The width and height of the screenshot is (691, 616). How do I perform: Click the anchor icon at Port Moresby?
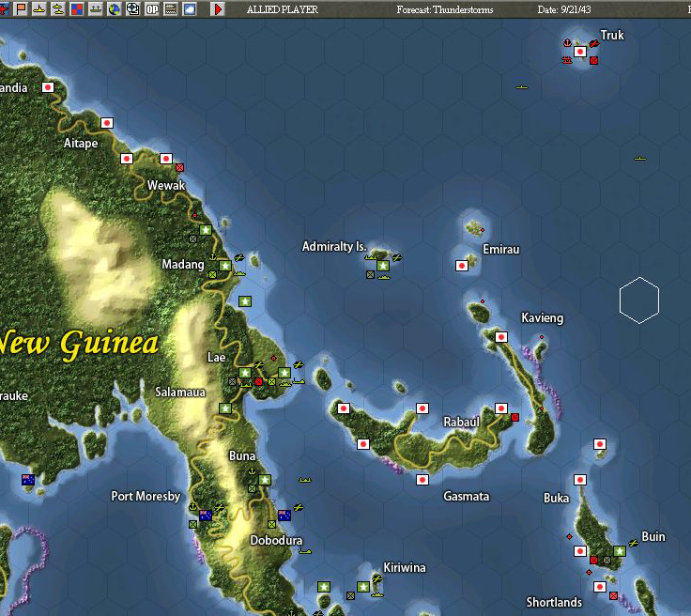(192, 507)
